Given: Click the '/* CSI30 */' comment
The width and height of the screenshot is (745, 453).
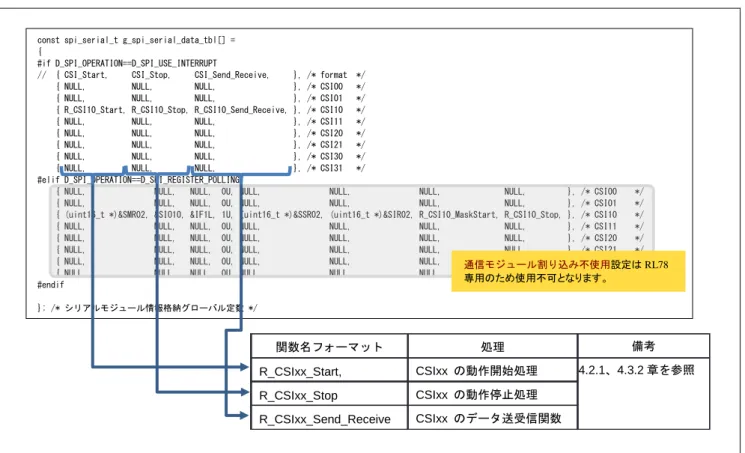Looking at the screenshot, I should (336, 156).
